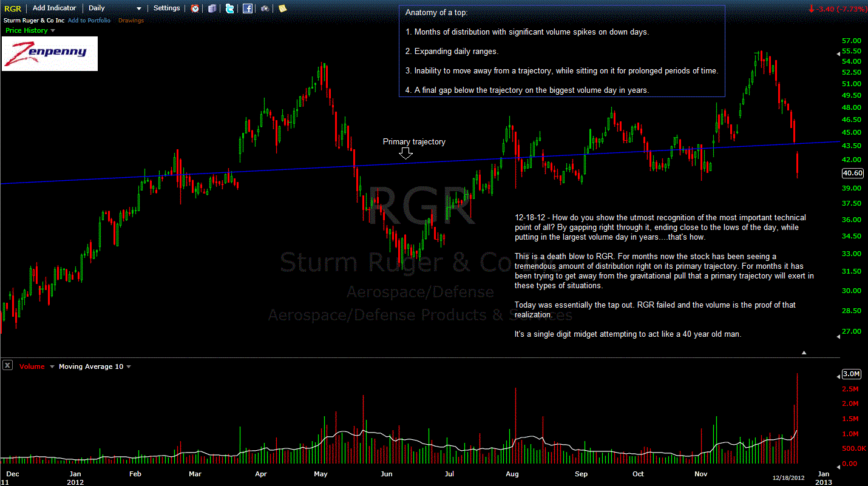The height and width of the screenshot is (486, 868).
Task: Share the chart on Facebook
Action: point(248,8)
